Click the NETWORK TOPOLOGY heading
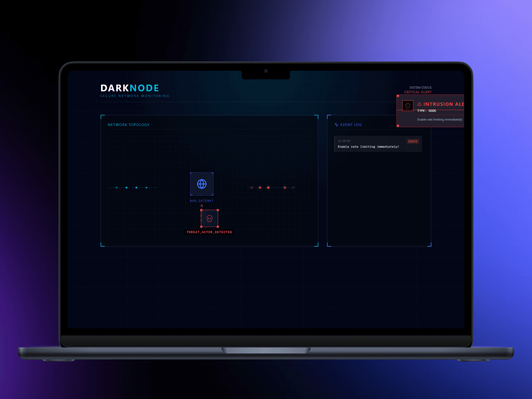The width and height of the screenshot is (532, 399). (x=129, y=125)
